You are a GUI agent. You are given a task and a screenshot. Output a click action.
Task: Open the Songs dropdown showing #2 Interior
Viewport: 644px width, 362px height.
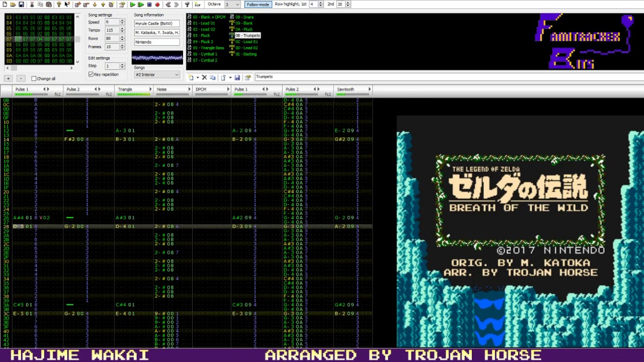click(x=157, y=74)
